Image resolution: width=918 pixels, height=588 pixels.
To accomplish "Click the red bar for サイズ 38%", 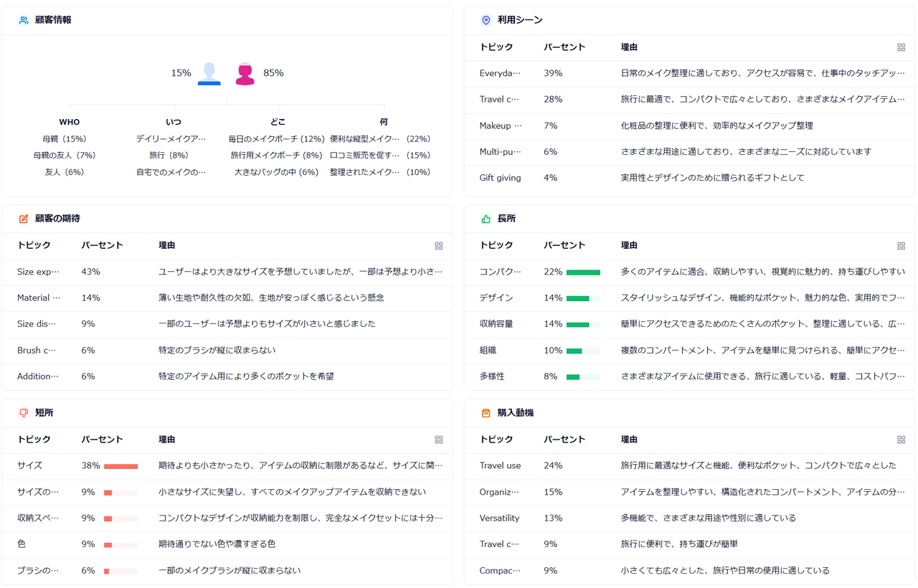I will pyautogui.click(x=120, y=466).
